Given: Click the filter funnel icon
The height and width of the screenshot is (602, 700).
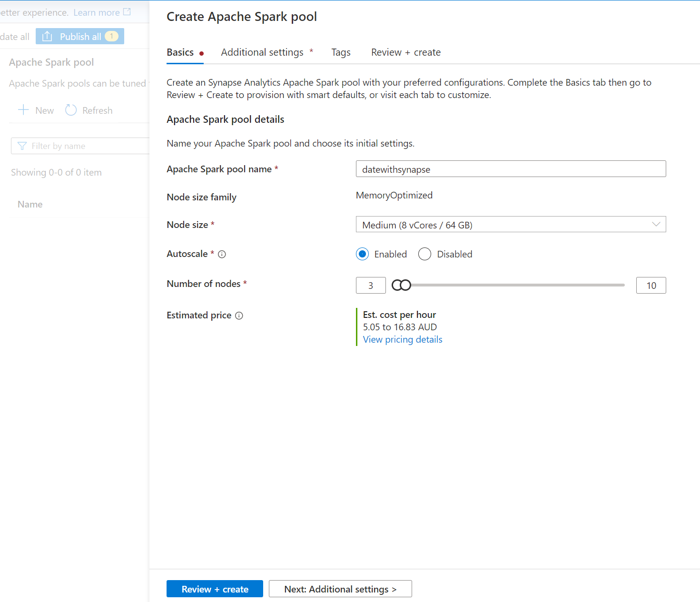Looking at the screenshot, I should tap(22, 146).
